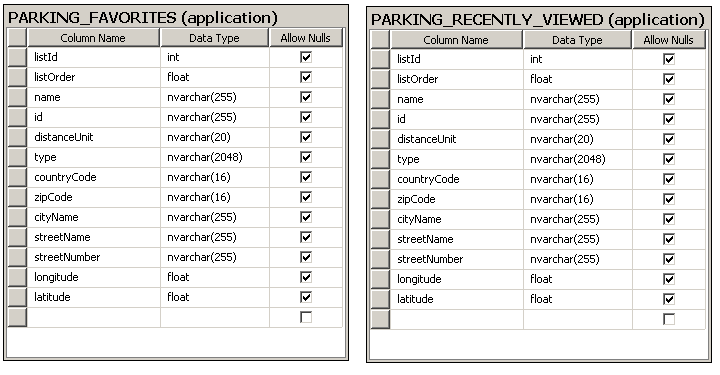This screenshot has height=375, width=720.
Task: Select row header for streetName in PARKING_FAVORITES
Action: [17, 237]
